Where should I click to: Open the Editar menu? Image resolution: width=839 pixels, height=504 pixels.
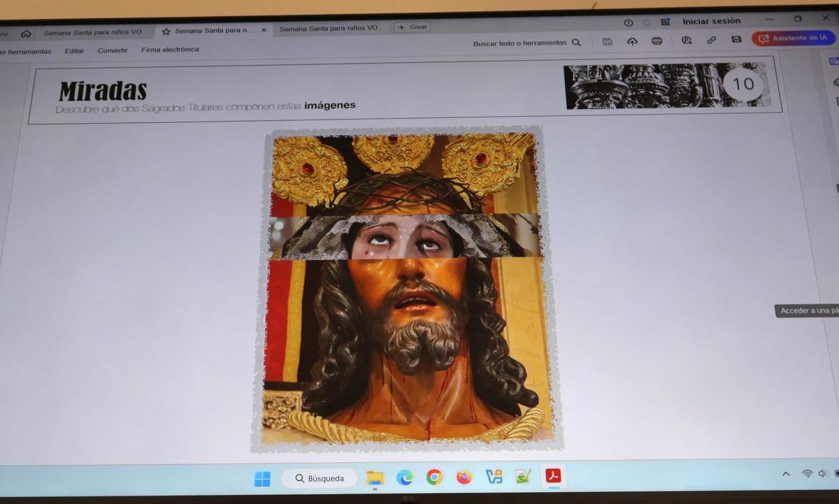click(x=74, y=51)
